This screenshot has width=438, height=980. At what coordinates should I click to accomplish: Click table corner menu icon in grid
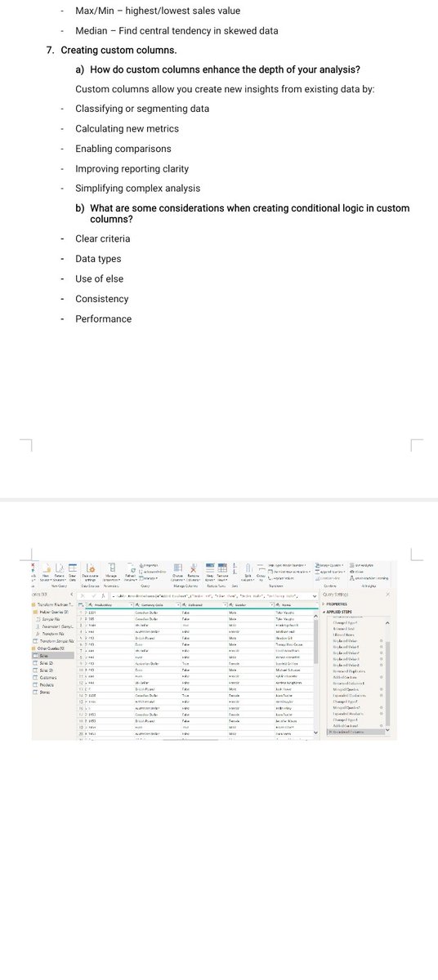[x=79, y=604]
